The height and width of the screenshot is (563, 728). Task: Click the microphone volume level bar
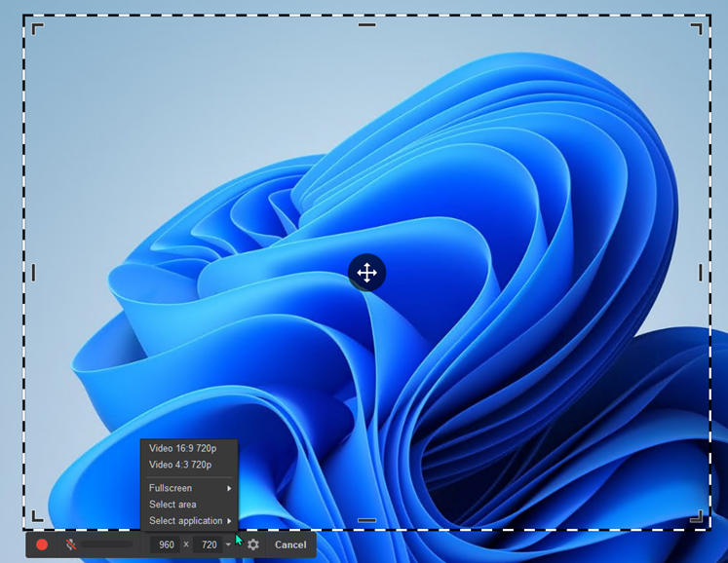coord(107,544)
